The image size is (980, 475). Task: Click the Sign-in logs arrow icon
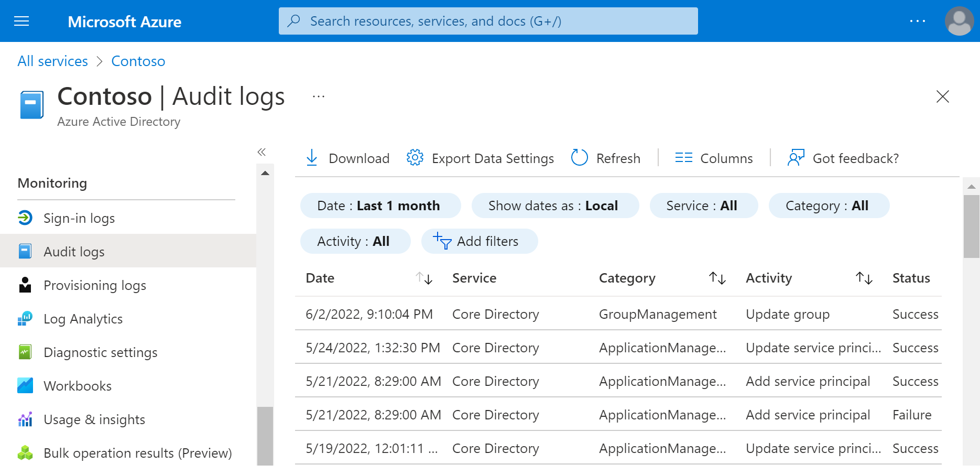coord(25,218)
